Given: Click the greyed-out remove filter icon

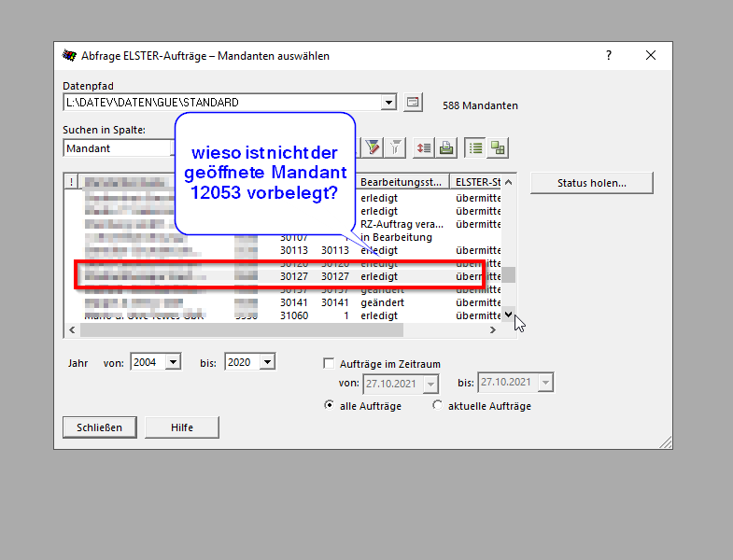Looking at the screenshot, I should click(396, 148).
